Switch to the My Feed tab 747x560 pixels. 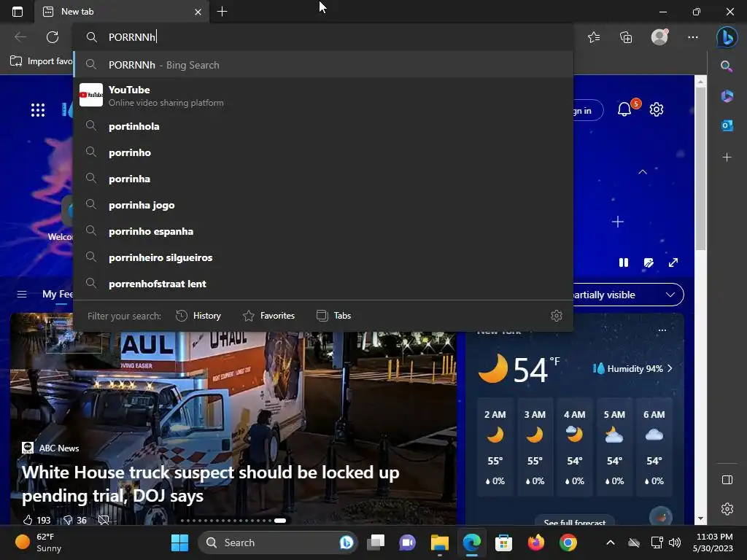pos(58,295)
